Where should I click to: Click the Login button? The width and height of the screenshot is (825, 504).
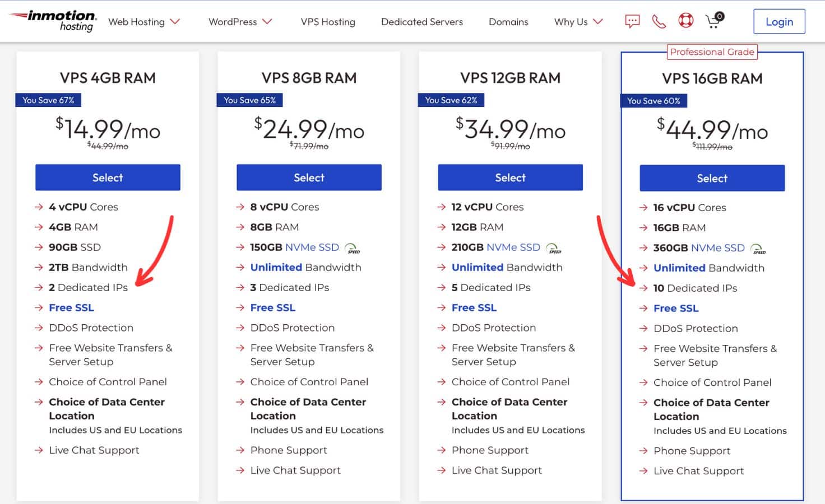[779, 21]
